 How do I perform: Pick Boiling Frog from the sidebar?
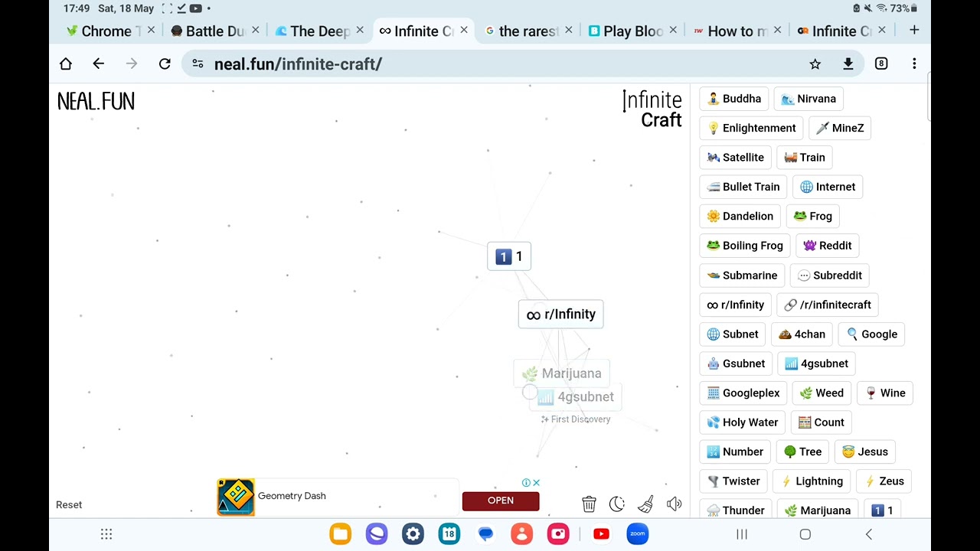[745, 246]
